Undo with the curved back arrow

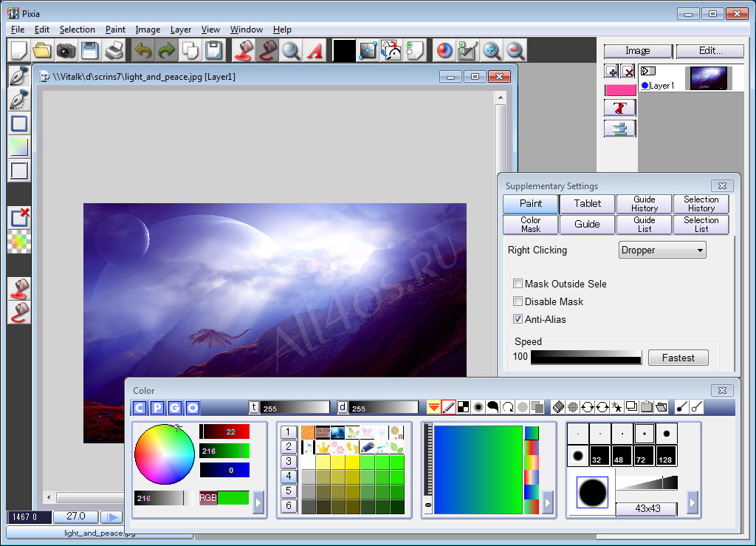(x=143, y=50)
